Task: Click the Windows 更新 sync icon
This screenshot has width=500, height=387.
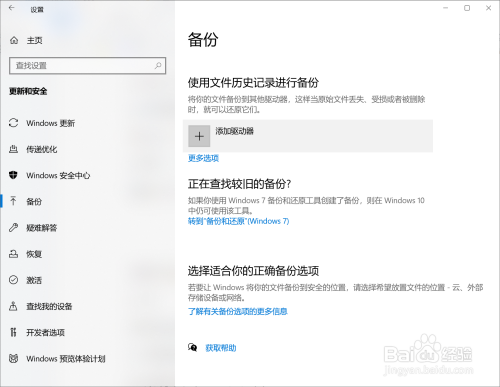Action: pyautogui.click(x=13, y=123)
